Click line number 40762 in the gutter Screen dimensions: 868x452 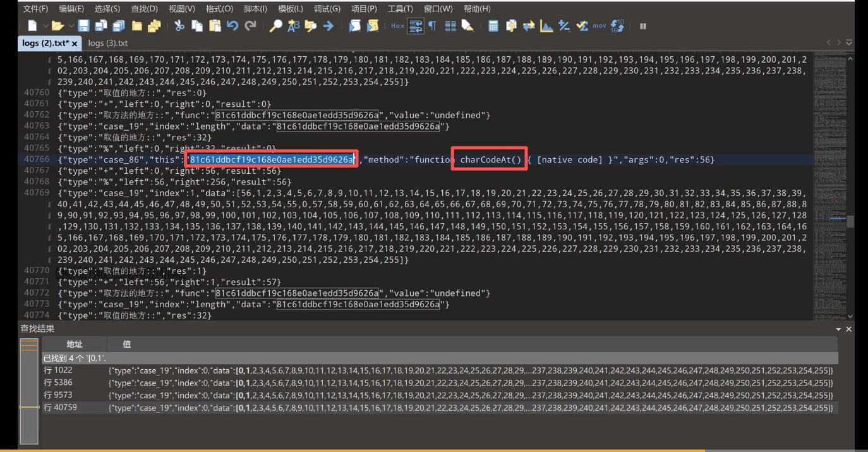tap(37, 115)
